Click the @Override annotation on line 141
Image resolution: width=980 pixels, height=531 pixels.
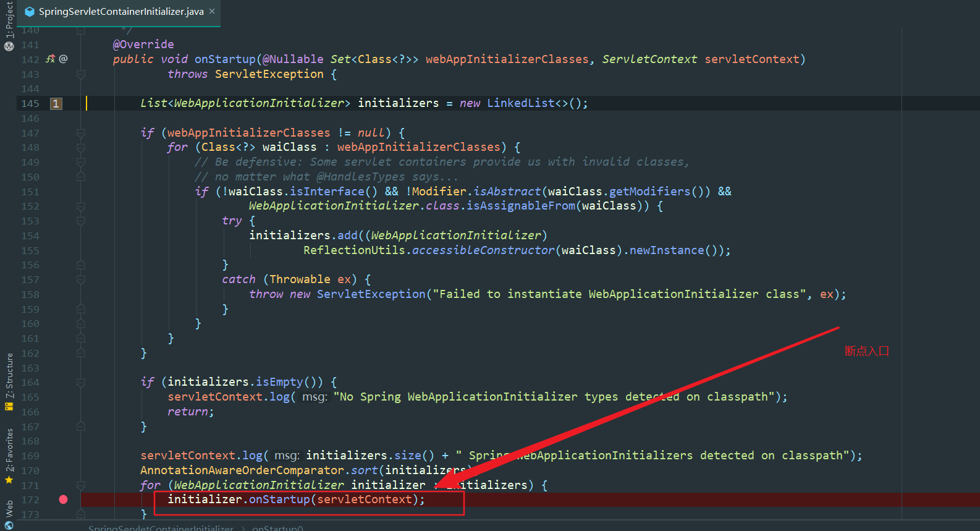coord(143,45)
